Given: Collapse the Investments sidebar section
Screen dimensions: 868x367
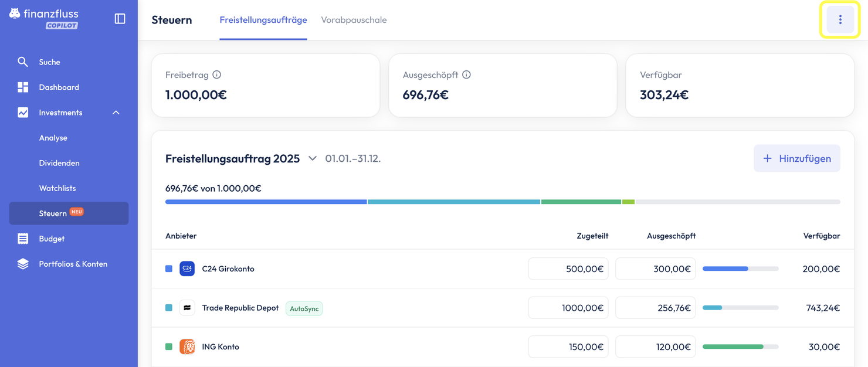Looking at the screenshot, I should point(116,113).
